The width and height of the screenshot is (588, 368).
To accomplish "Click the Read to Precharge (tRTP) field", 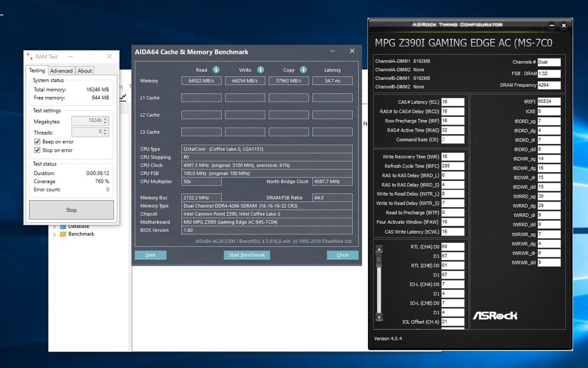I will (x=453, y=212).
